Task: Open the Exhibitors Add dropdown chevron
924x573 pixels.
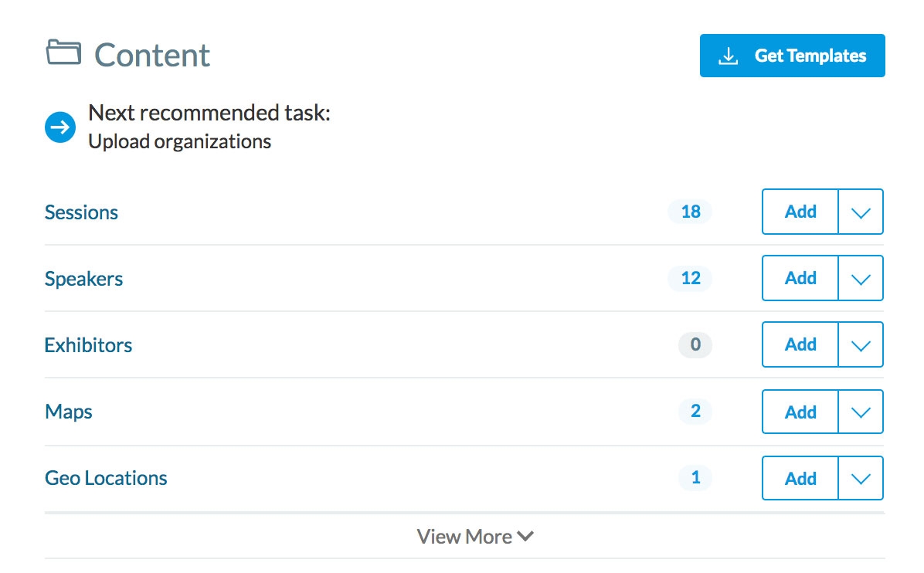Action: click(860, 344)
